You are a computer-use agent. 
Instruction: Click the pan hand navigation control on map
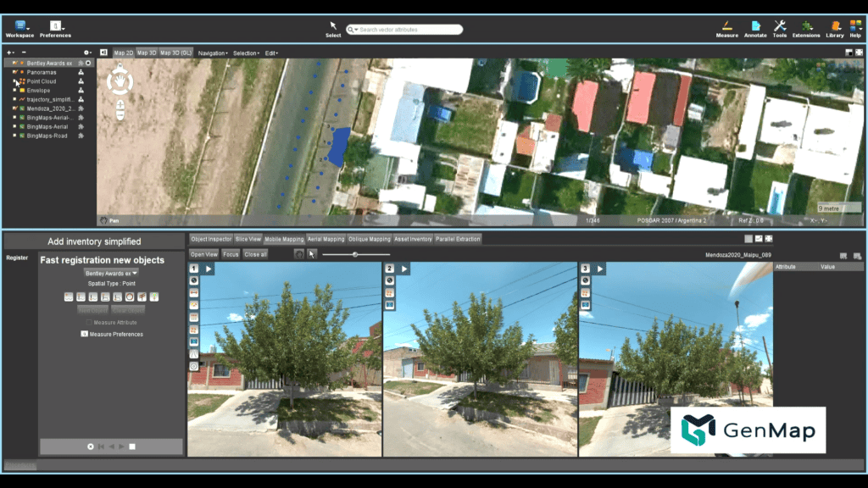coord(120,80)
